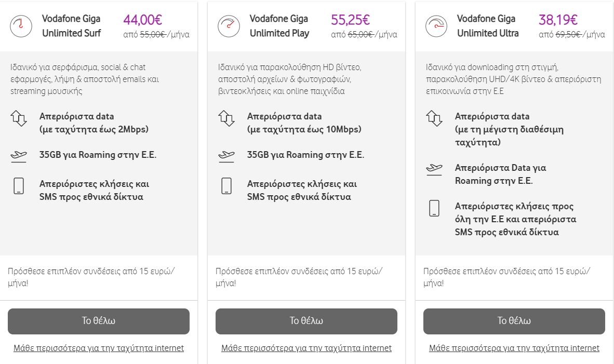The width and height of the screenshot is (614, 364).
Task: Click data arrows icon in Surf plan
Action: (19, 118)
